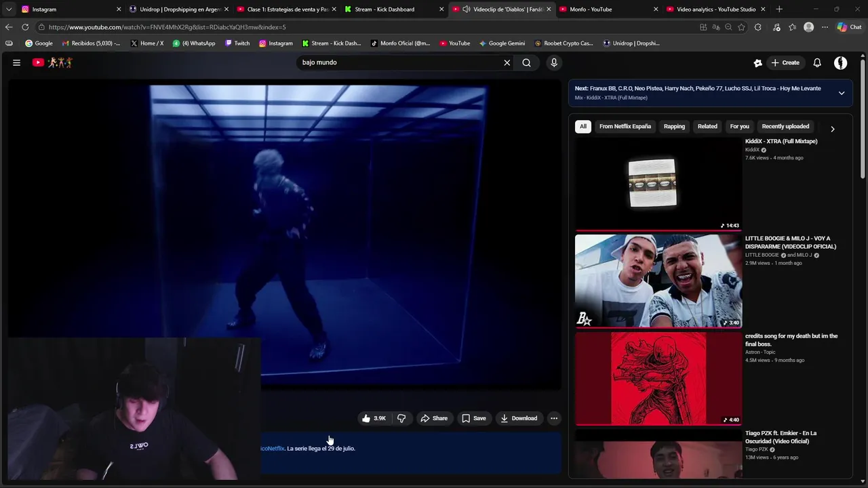
Task: Open the YouTube account avatar menu
Action: pos(840,62)
